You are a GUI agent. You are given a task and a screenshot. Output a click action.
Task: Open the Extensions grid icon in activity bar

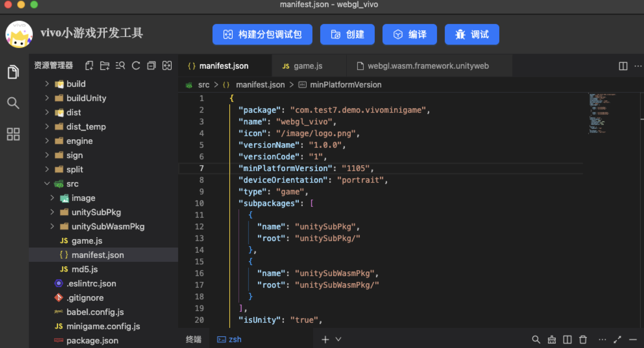click(x=13, y=134)
